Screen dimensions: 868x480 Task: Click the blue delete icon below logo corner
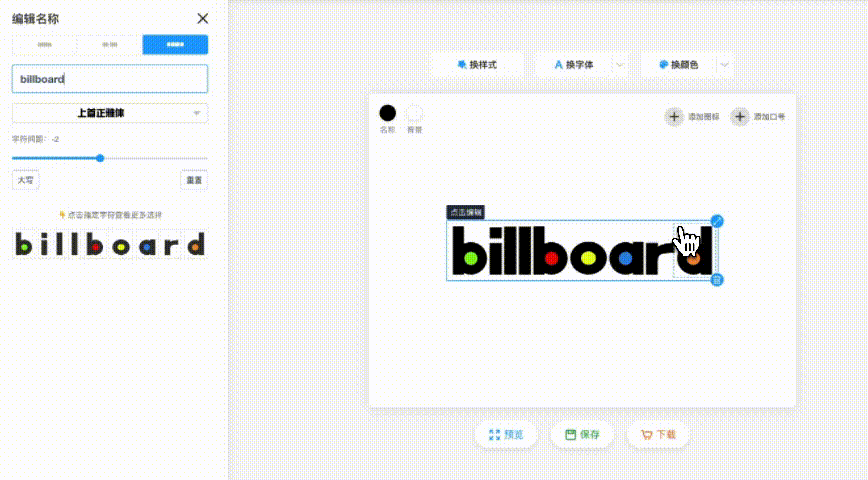[x=717, y=280]
